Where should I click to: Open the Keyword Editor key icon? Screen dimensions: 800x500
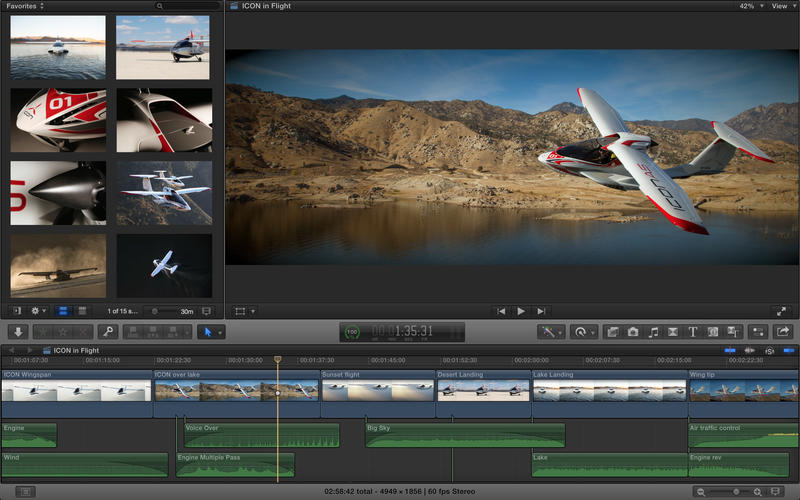point(107,331)
